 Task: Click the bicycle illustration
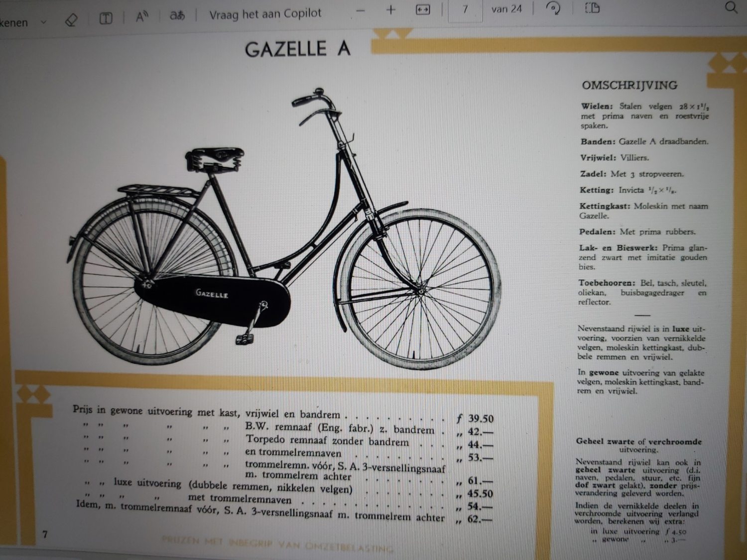(284, 234)
